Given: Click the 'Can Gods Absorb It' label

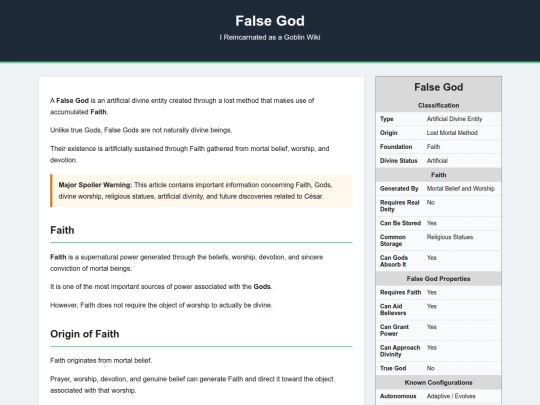Looking at the screenshot, I should pos(394,261).
